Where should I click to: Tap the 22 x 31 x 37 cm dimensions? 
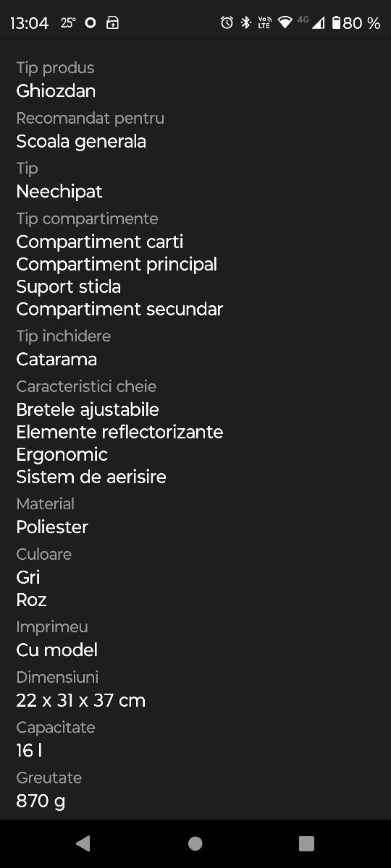click(81, 700)
